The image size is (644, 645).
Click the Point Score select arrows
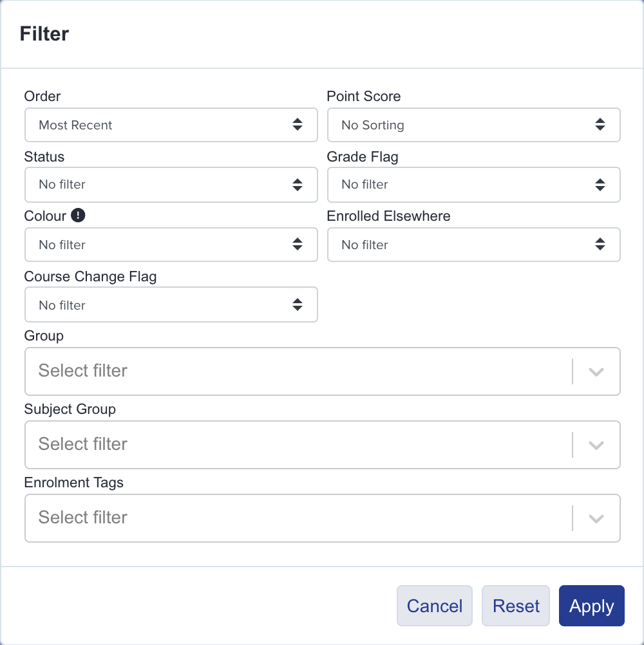point(600,125)
